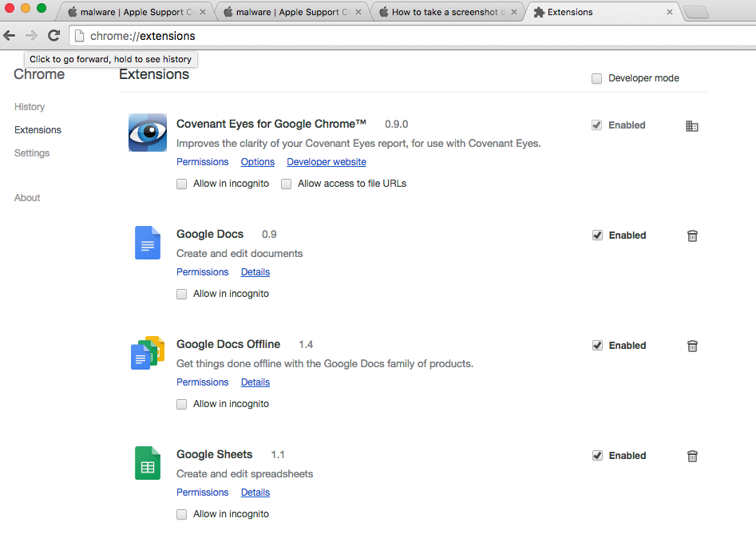Toggle Enabled checkbox for Covenant Eyes
The height and width of the screenshot is (546, 756).
[x=597, y=125]
